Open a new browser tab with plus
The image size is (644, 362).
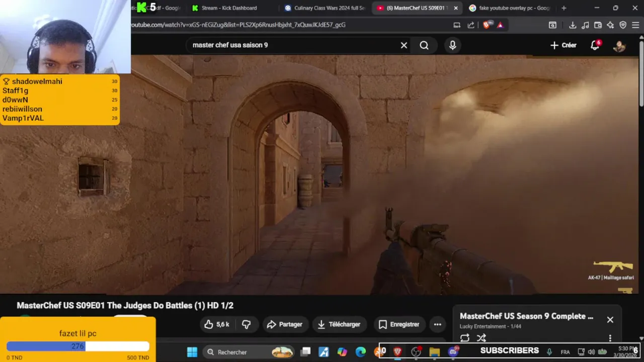(563, 8)
